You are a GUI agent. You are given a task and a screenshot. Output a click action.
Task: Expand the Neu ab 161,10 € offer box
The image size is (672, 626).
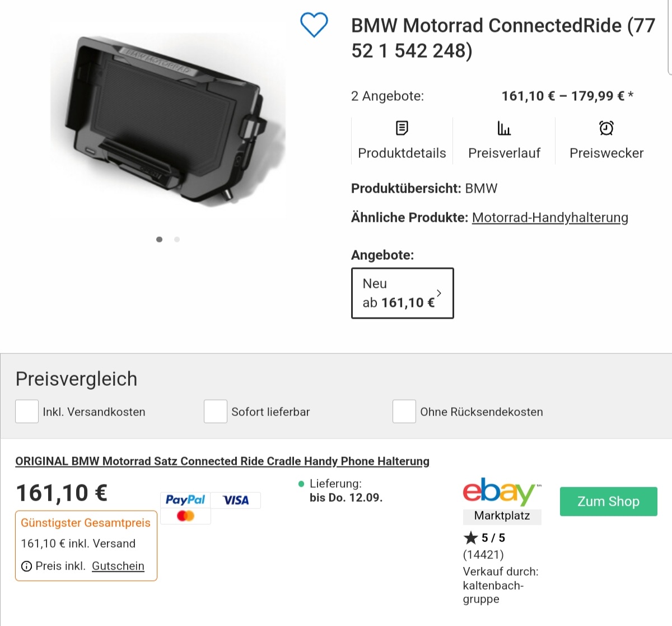click(402, 293)
